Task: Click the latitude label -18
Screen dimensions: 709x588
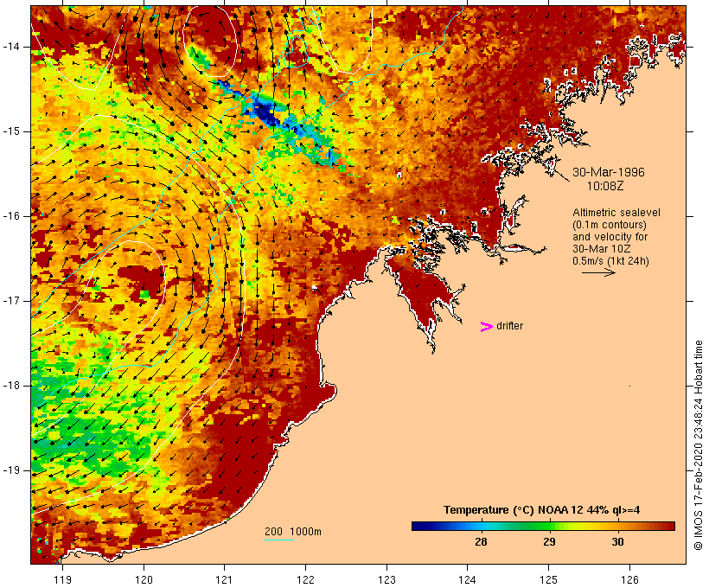Action: tap(11, 386)
